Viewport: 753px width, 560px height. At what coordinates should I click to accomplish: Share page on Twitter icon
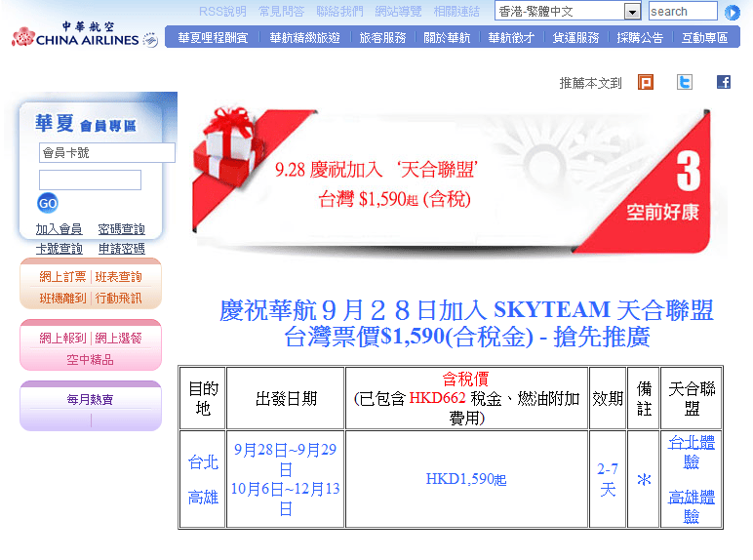685,82
